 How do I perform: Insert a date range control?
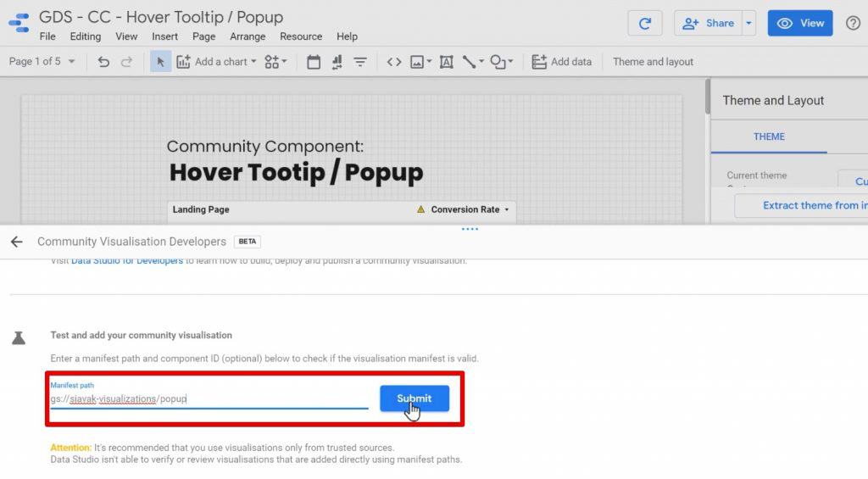[314, 62]
